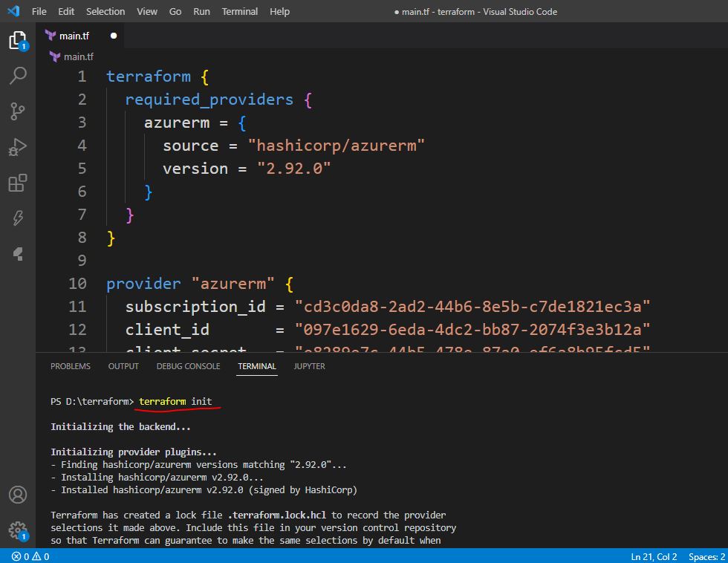Viewport: 728px width, 563px height.
Task: Click the errors and warnings status indicator
Action: (x=30, y=556)
